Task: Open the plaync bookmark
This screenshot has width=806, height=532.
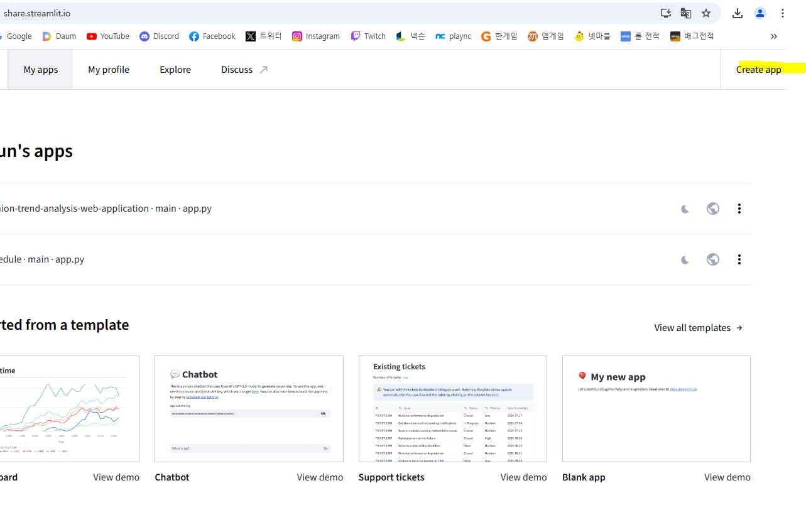Action: click(x=453, y=36)
